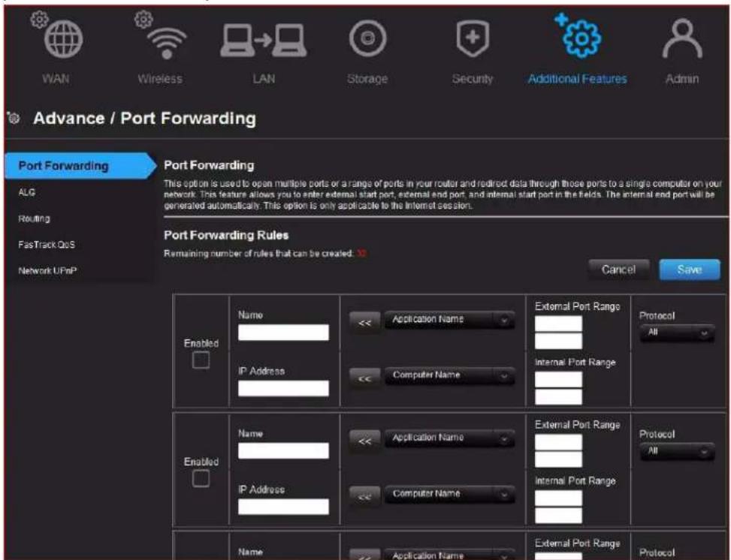This screenshot has height=560, width=731.
Task: Select FasTrack QoS in the sidebar
Action: (x=46, y=245)
